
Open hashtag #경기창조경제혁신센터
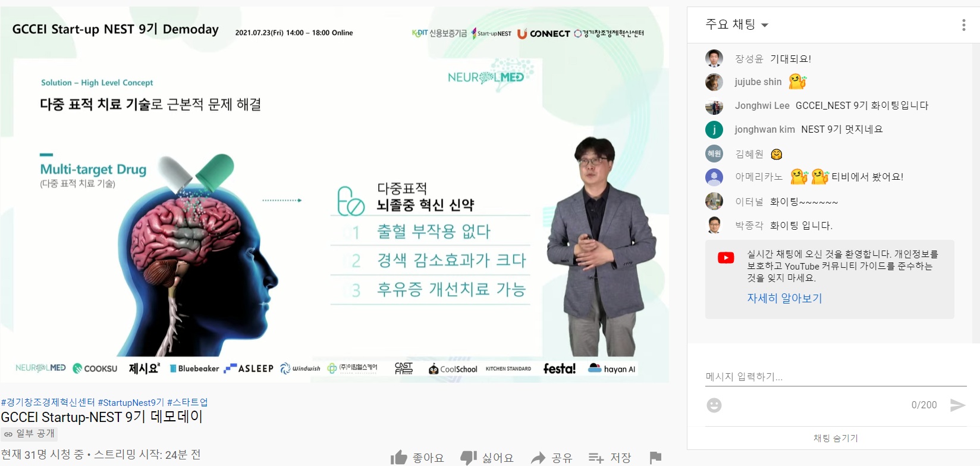(x=48, y=402)
